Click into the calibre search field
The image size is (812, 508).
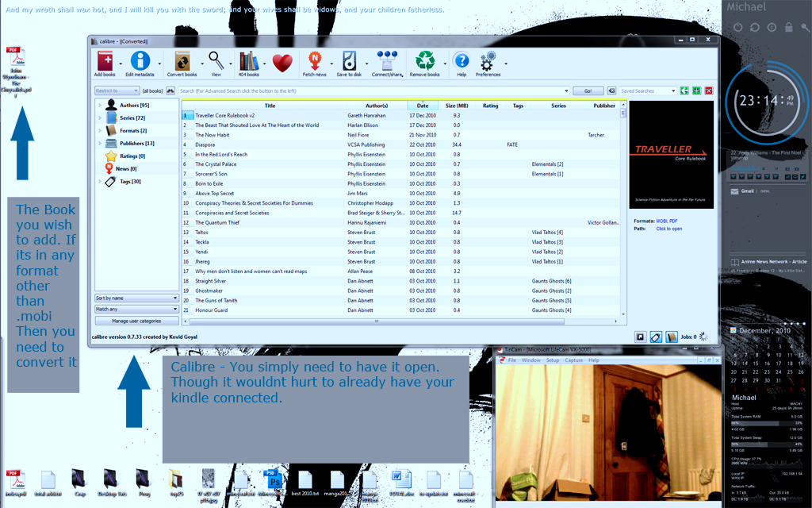(373, 90)
